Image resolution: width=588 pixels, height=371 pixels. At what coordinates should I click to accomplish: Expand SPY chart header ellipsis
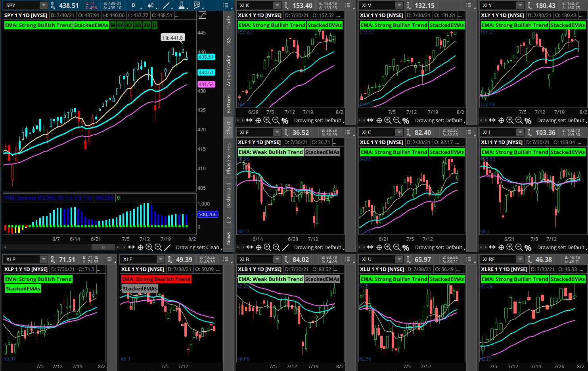tap(177, 15)
